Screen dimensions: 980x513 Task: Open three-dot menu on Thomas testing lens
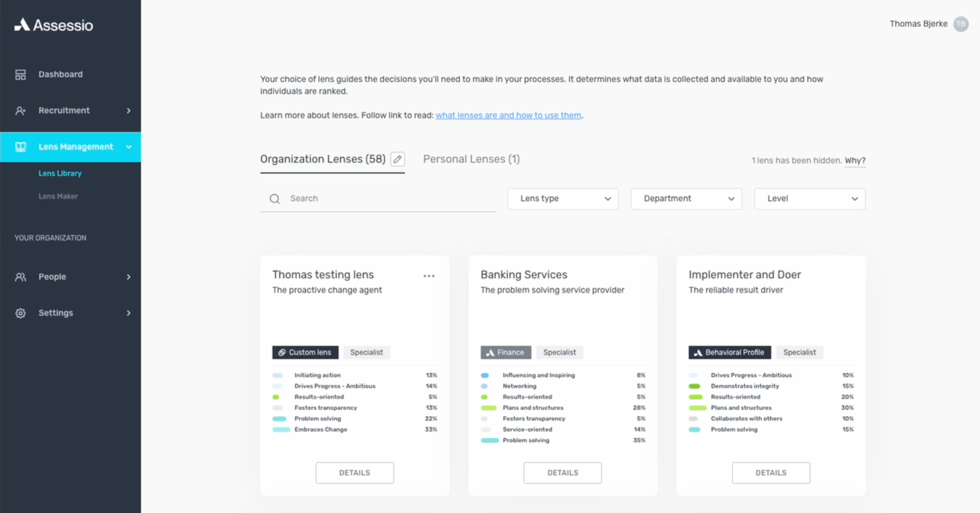[428, 276]
